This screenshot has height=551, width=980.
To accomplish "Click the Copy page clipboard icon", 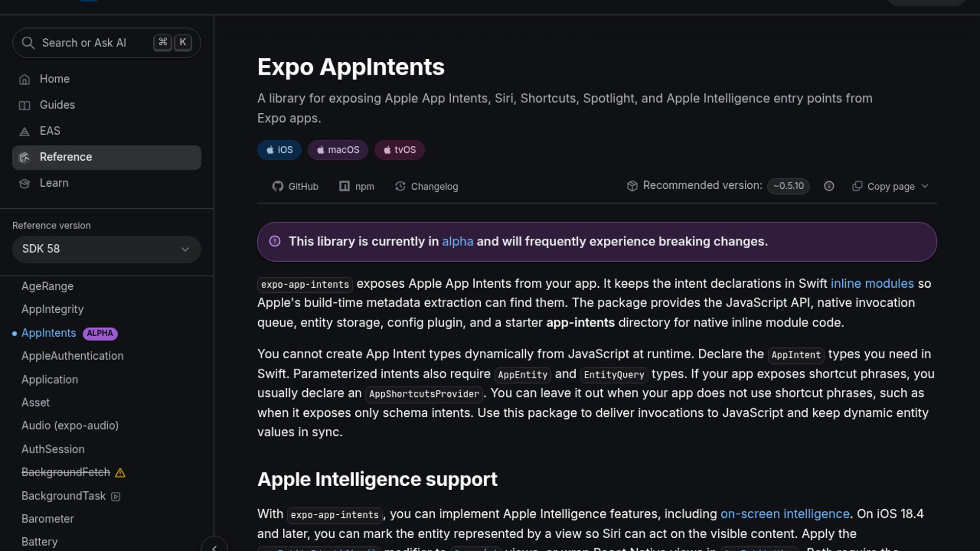I will point(857,186).
